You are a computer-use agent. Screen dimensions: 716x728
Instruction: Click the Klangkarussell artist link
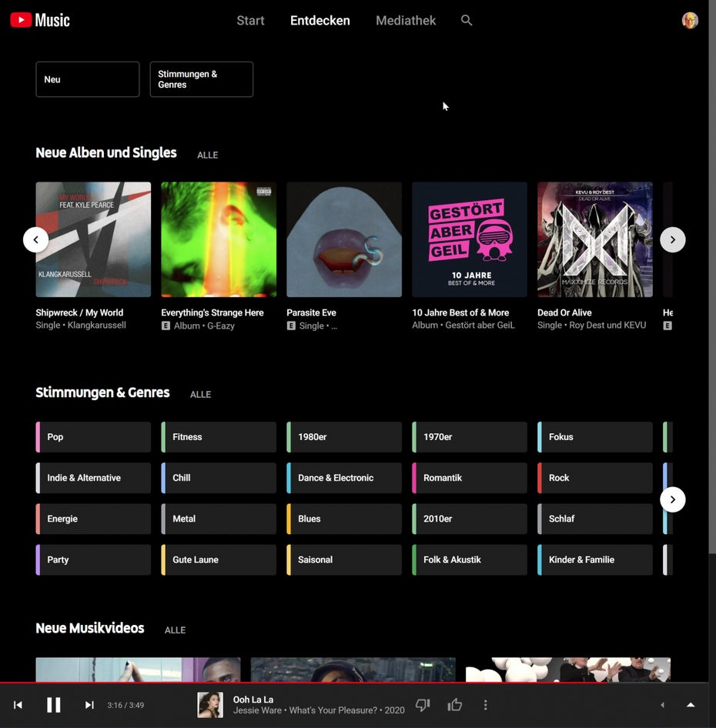(x=97, y=325)
